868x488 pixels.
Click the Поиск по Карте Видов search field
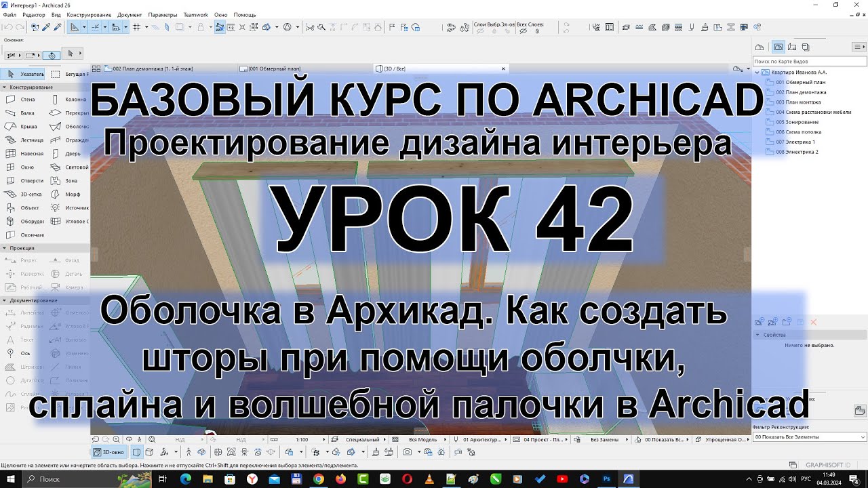(810, 61)
